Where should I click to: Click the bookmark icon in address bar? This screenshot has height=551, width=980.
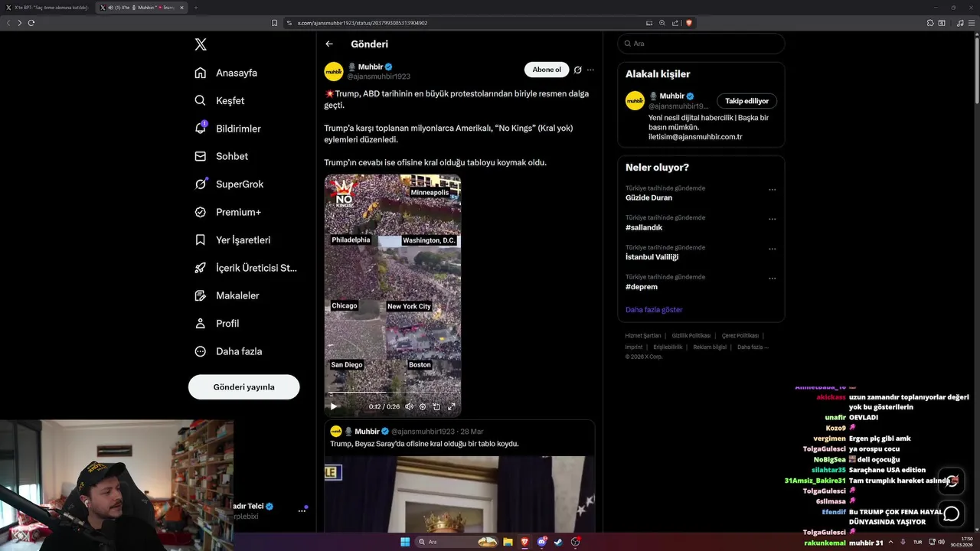click(x=274, y=23)
